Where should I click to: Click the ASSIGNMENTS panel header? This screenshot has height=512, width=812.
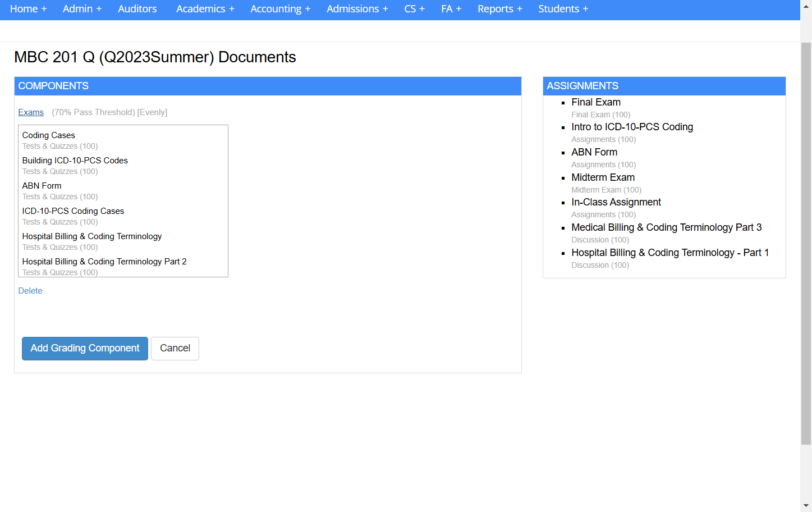tap(664, 86)
